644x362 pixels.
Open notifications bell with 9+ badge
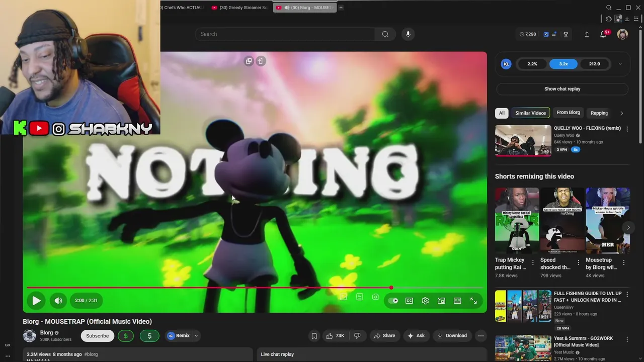(603, 34)
